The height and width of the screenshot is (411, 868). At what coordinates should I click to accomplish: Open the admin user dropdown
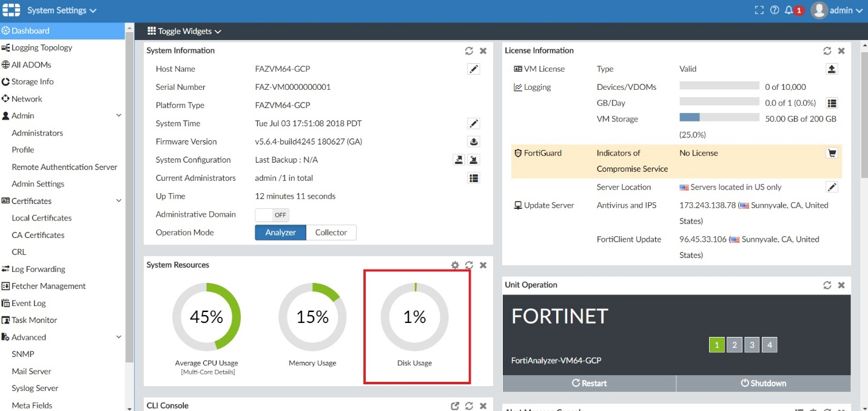tap(837, 10)
